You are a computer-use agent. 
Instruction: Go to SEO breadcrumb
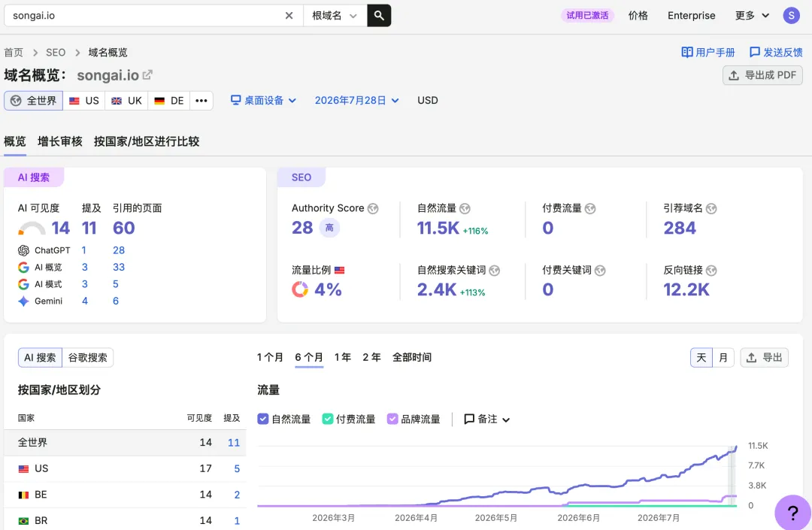[56, 53]
